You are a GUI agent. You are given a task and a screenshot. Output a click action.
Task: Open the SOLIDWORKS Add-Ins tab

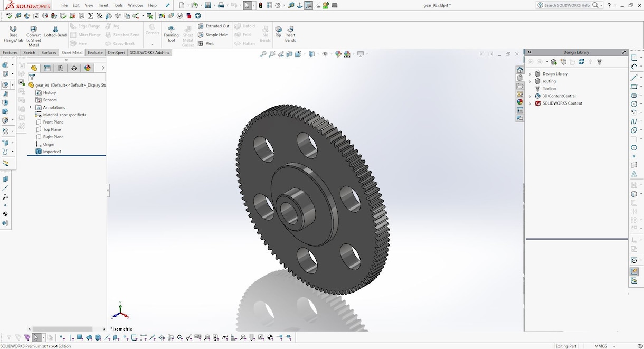click(x=150, y=52)
